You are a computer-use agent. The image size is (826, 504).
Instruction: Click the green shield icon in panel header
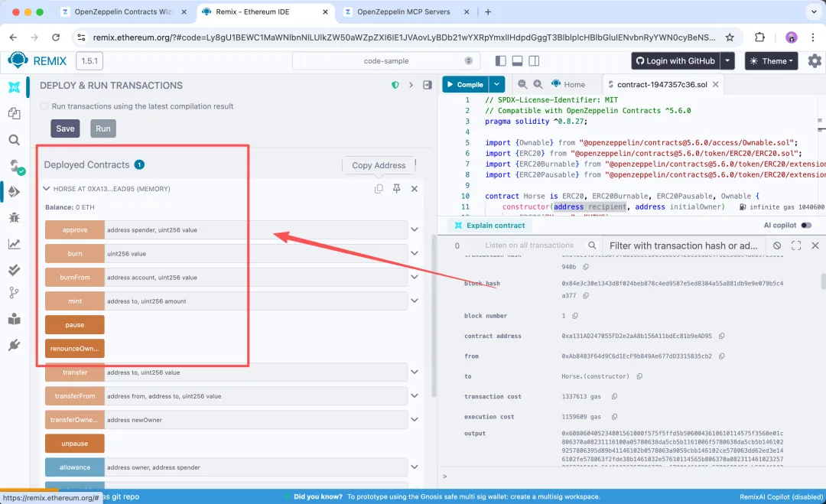pos(395,85)
